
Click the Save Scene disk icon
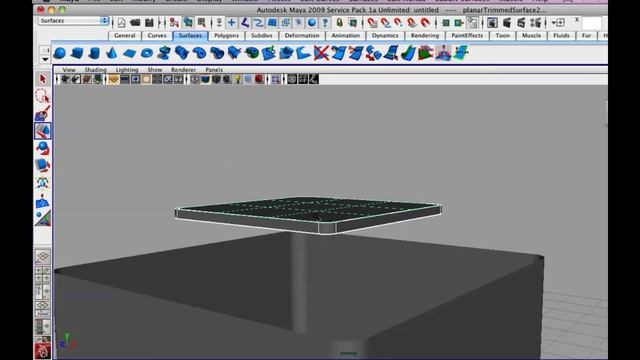point(149,23)
